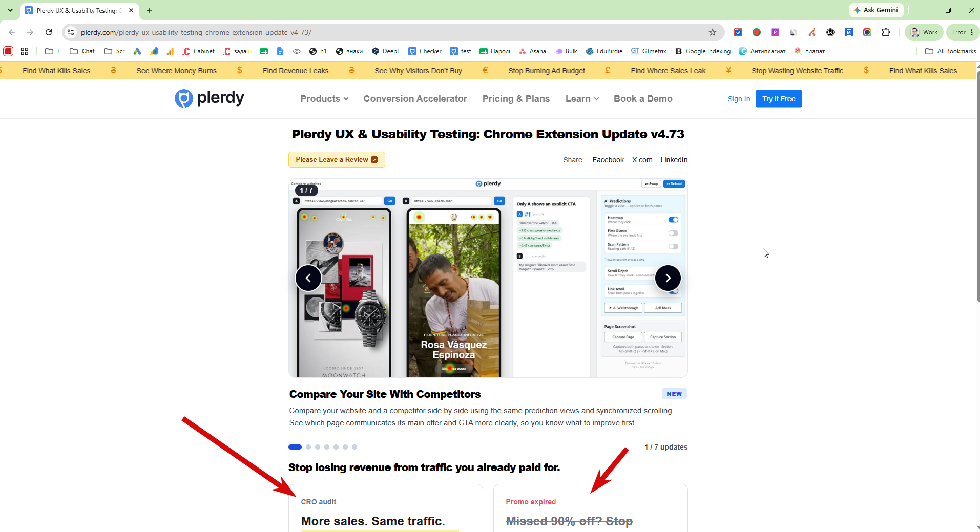Click the purple P extension icon
This screenshot has width=980, height=532.
pos(775,32)
